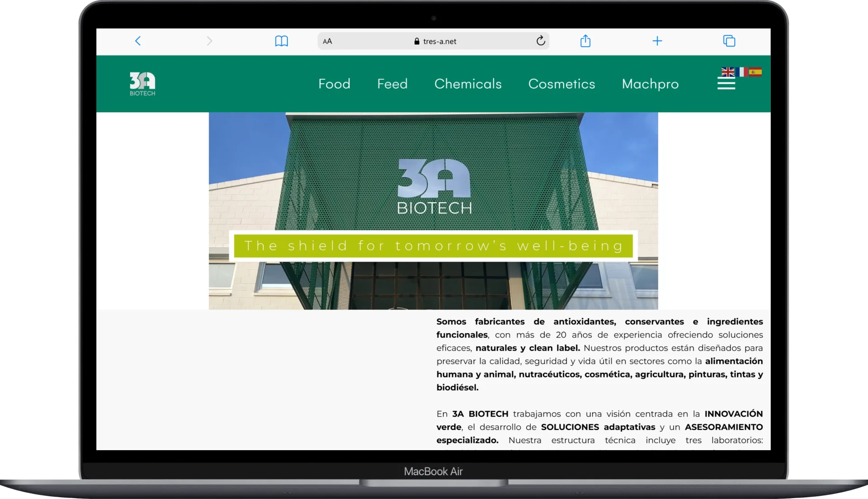Switch language with the French flag
Image resolution: width=868 pixels, height=499 pixels.
point(741,72)
